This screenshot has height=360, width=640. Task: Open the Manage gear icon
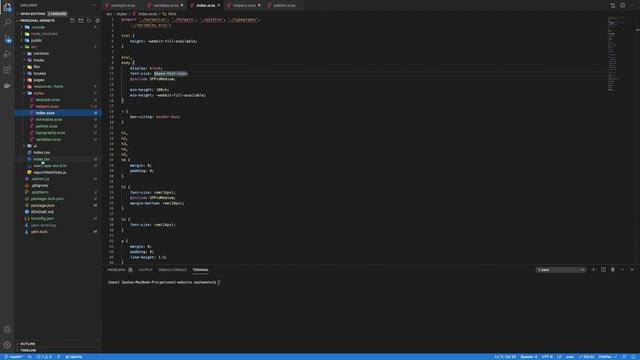7,345
